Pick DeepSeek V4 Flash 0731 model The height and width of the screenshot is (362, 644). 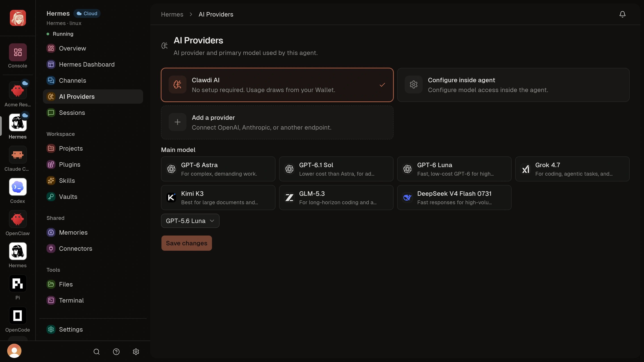pos(454,198)
